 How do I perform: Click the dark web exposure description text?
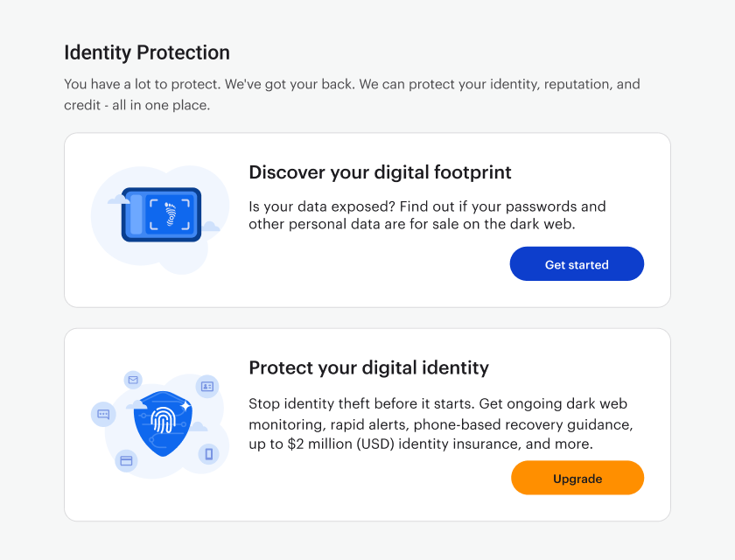pyautogui.click(x=427, y=215)
